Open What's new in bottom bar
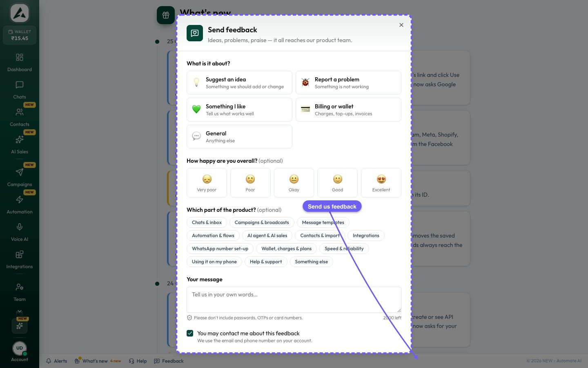 pyautogui.click(x=98, y=361)
